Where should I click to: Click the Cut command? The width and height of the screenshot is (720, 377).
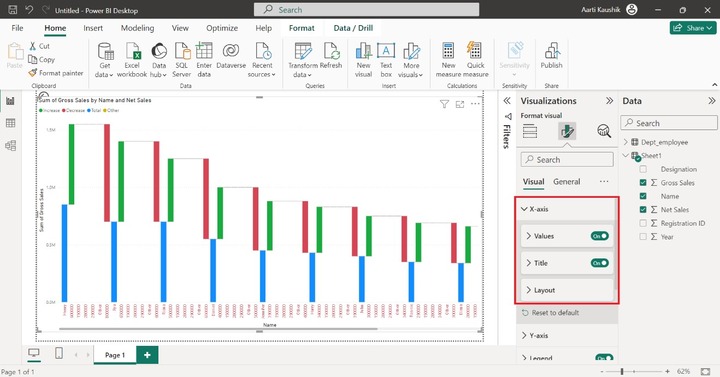click(x=39, y=46)
